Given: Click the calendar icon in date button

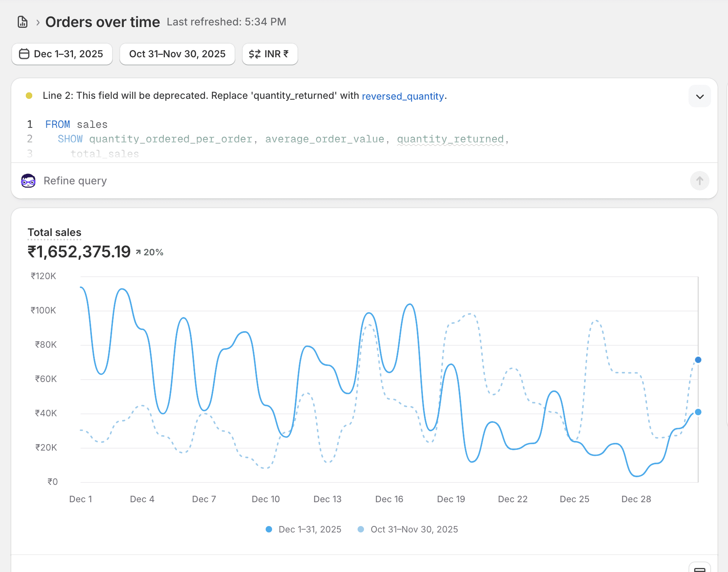Looking at the screenshot, I should [x=24, y=54].
